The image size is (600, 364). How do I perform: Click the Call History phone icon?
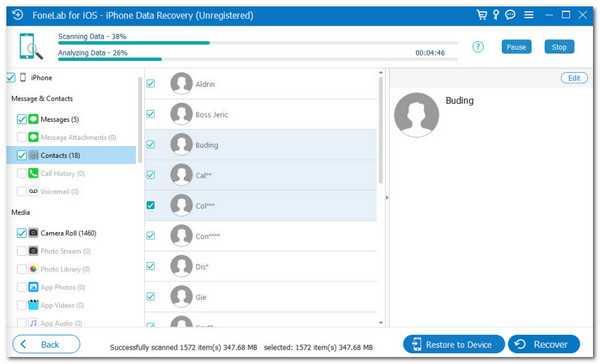pos(33,173)
